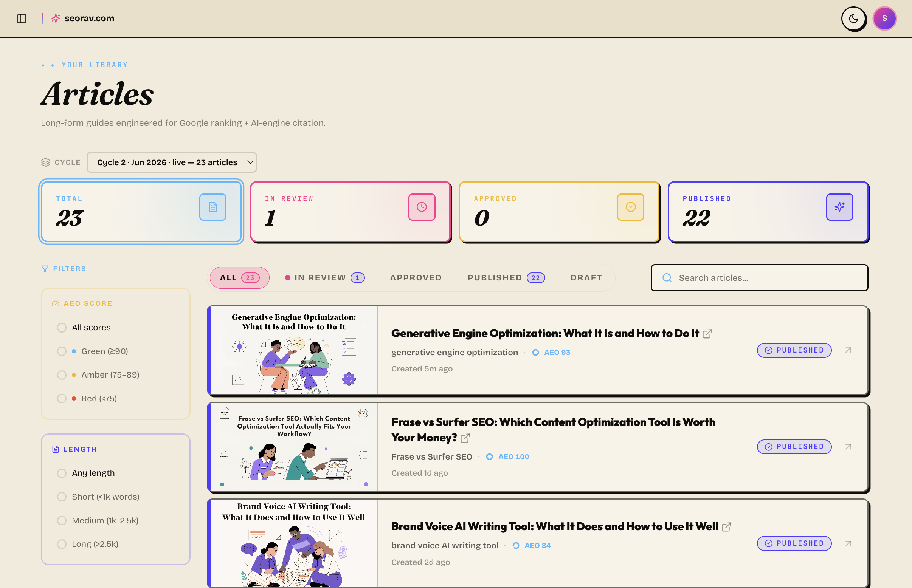Viewport: 912px width, 588px height.
Task: Click the Frase vs Surfer SEO thumbnail image
Action: (x=294, y=447)
